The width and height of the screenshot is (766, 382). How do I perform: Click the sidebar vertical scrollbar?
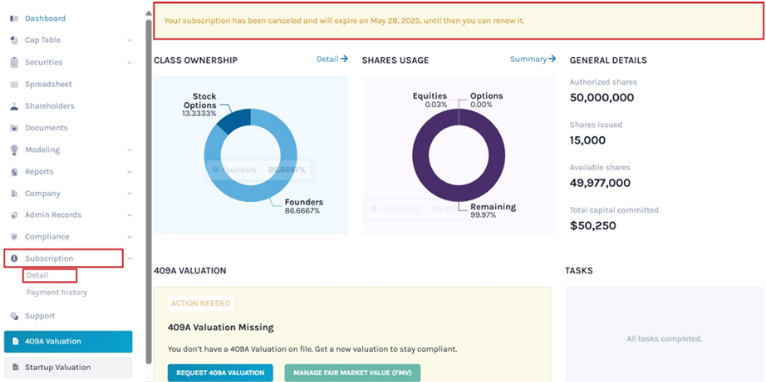point(149,191)
